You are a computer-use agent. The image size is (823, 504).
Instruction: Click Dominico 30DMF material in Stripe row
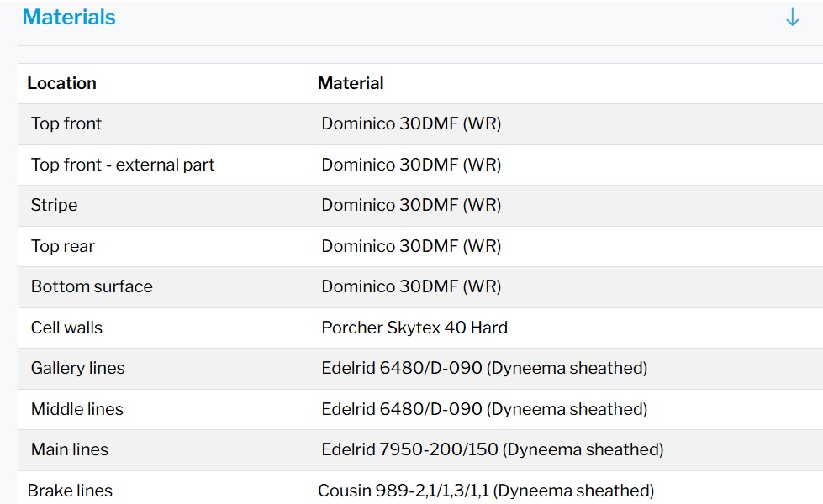pos(411,205)
